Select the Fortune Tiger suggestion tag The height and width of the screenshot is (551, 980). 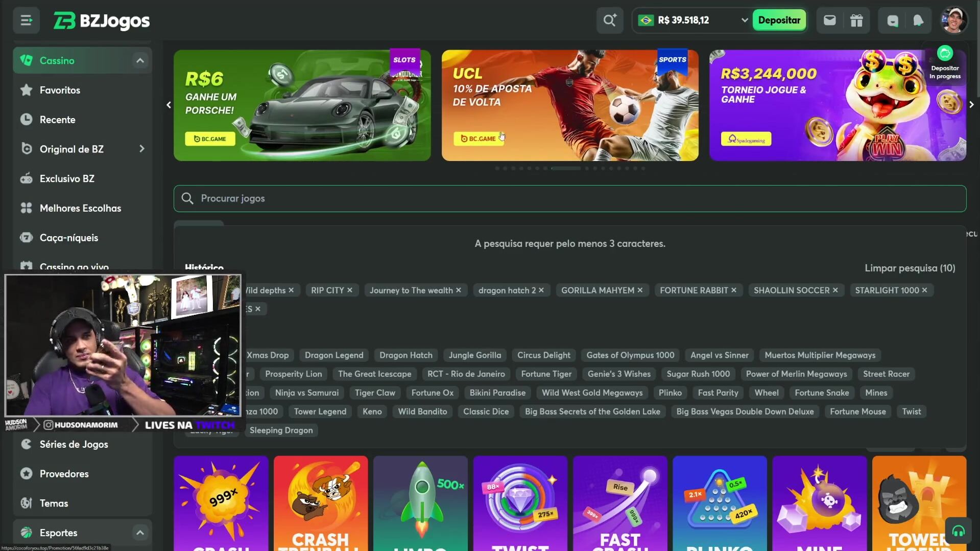(x=546, y=374)
